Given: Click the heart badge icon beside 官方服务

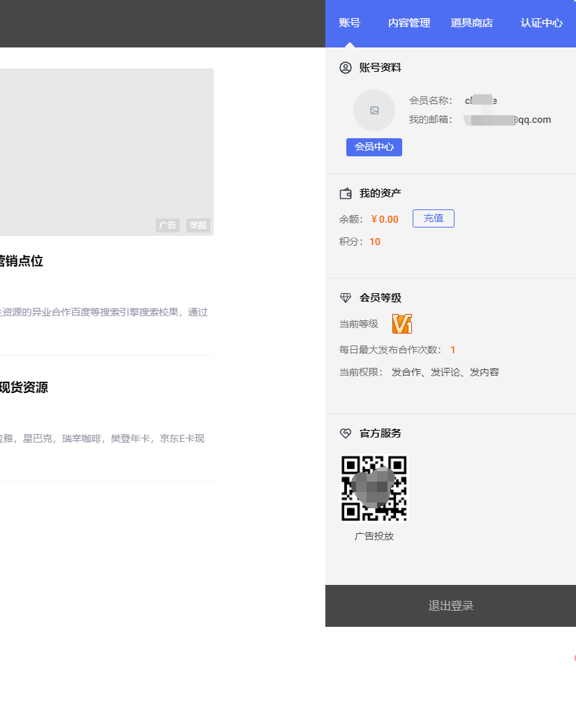Looking at the screenshot, I should [x=345, y=433].
